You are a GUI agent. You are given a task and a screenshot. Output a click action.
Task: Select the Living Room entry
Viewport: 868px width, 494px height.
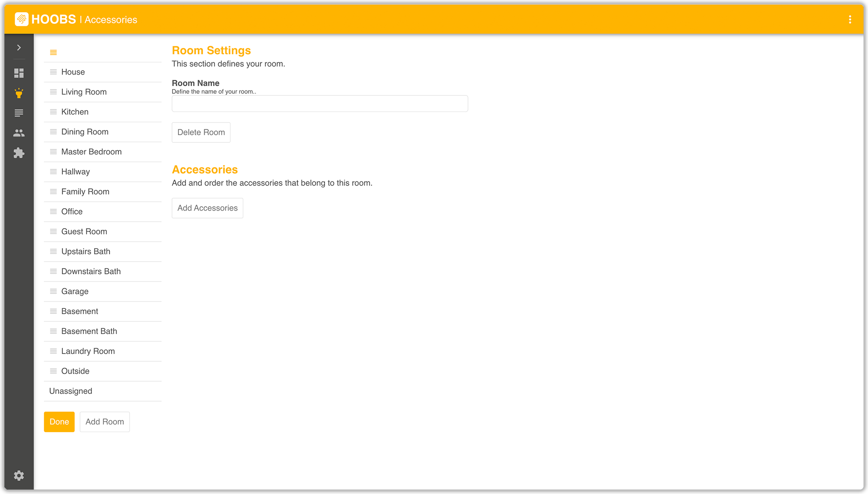tap(84, 92)
